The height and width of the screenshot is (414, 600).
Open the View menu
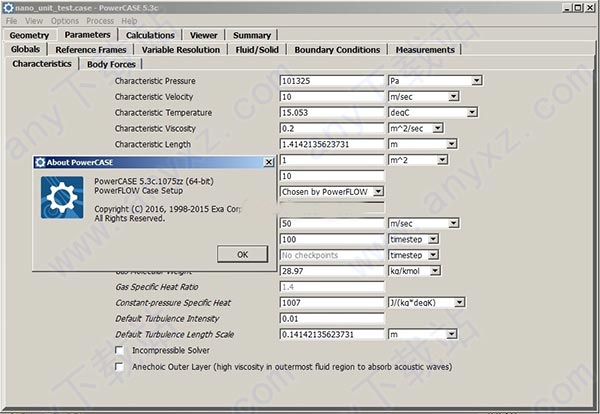34,21
